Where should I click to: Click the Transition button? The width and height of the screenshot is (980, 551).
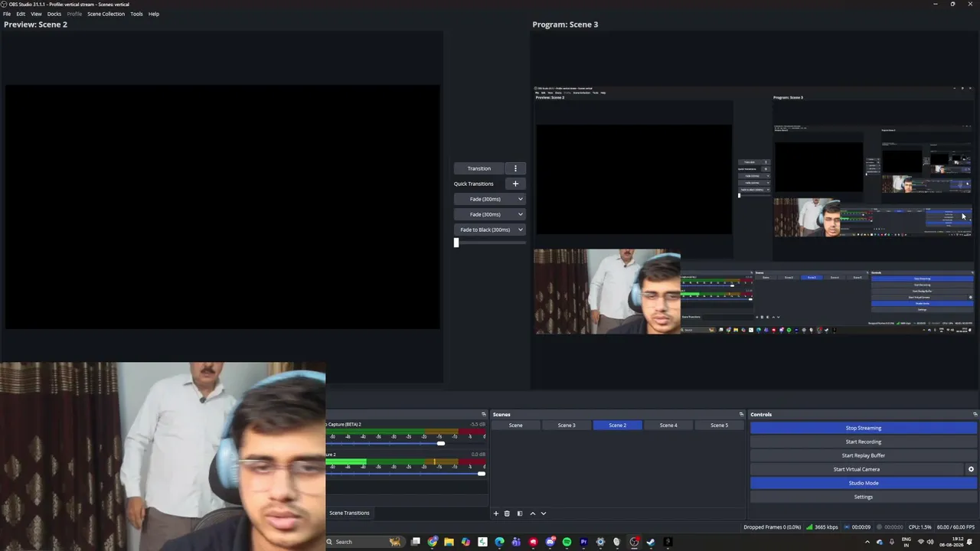click(479, 168)
